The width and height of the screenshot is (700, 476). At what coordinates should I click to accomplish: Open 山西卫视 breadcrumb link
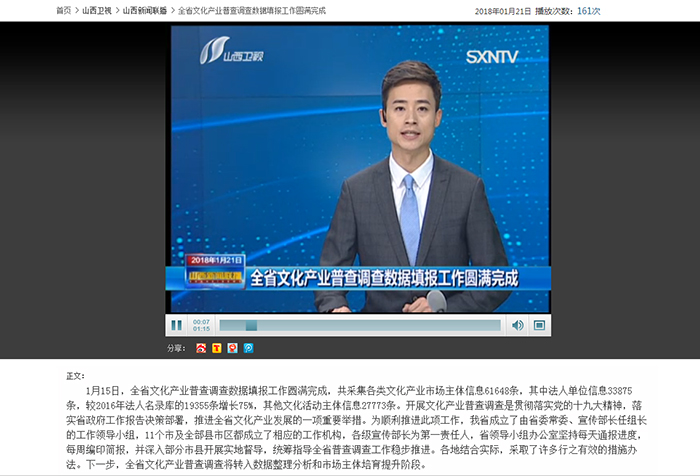tap(98, 10)
